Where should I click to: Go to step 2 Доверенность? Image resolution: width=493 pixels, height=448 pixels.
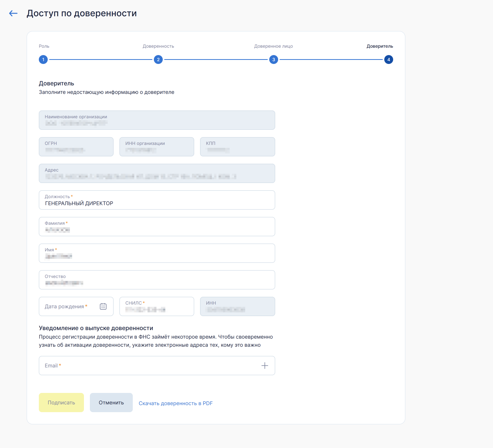[158, 60]
